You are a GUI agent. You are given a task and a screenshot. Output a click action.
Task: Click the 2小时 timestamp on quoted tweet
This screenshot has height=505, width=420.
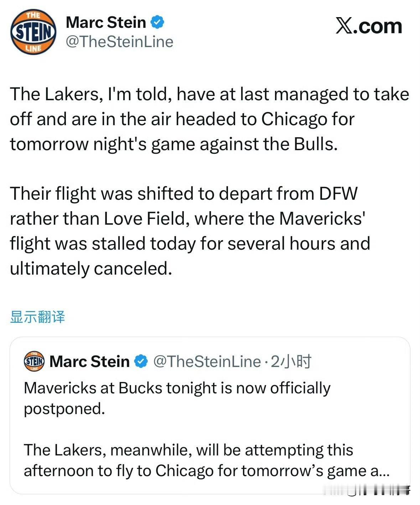point(291,361)
